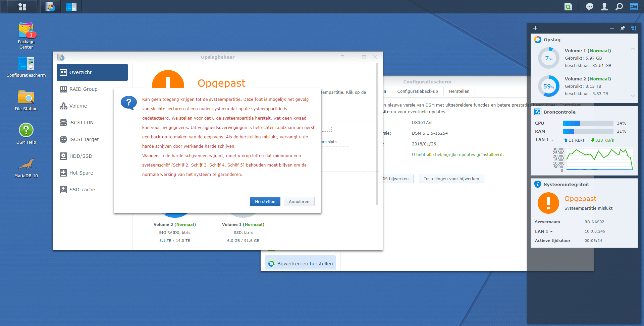Image resolution: width=644 pixels, height=326 pixels.
Task: Click the 2018/01/26 date value
Action: (424, 144)
